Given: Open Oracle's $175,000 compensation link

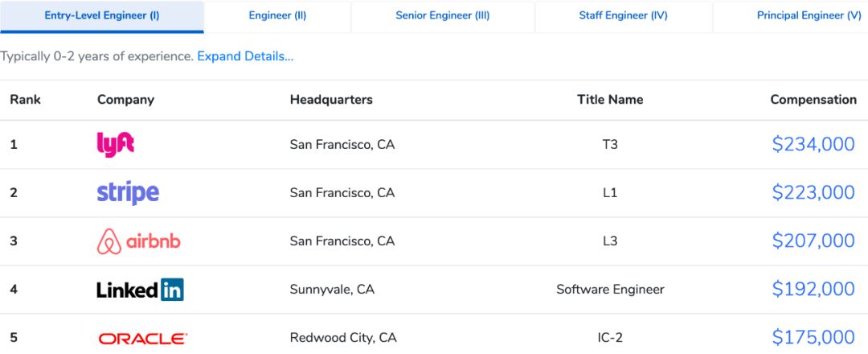Looking at the screenshot, I should [813, 338].
